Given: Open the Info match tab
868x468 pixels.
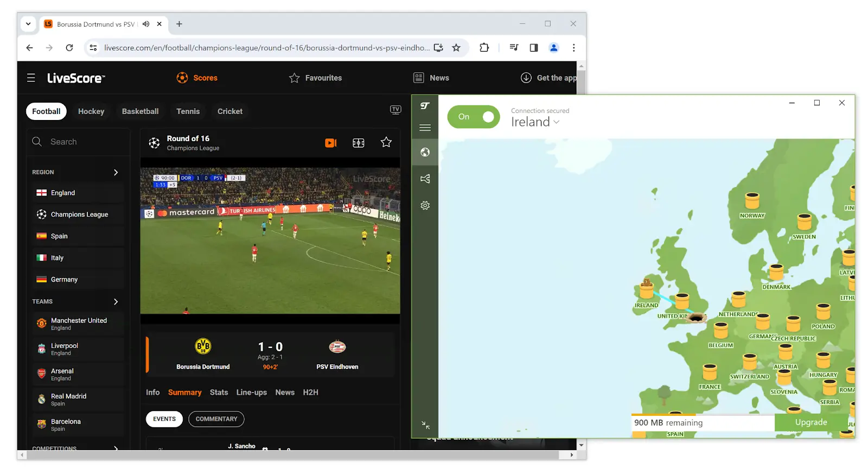Looking at the screenshot, I should point(153,392).
